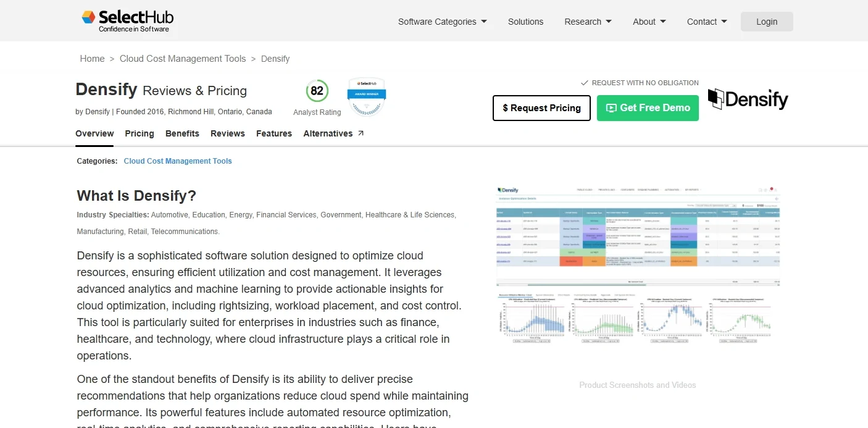
Task: Click the Login button
Action: coord(766,21)
